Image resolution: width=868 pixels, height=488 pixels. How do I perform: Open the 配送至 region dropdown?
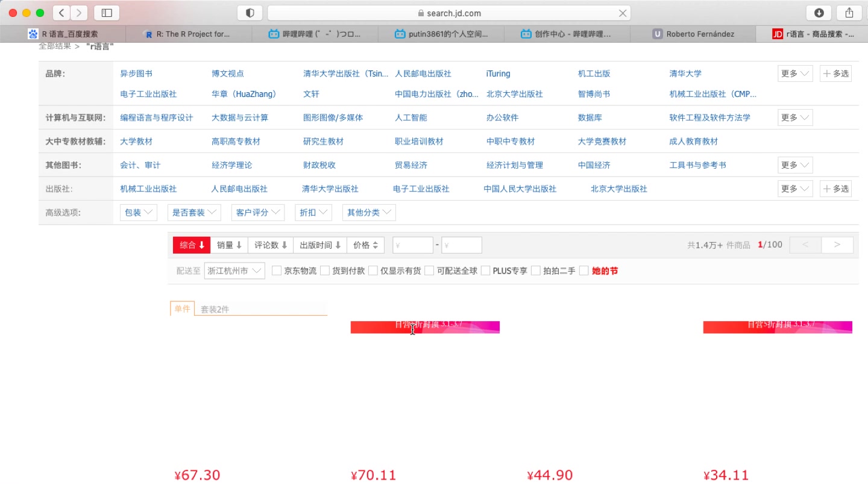(x=234, y=271)
